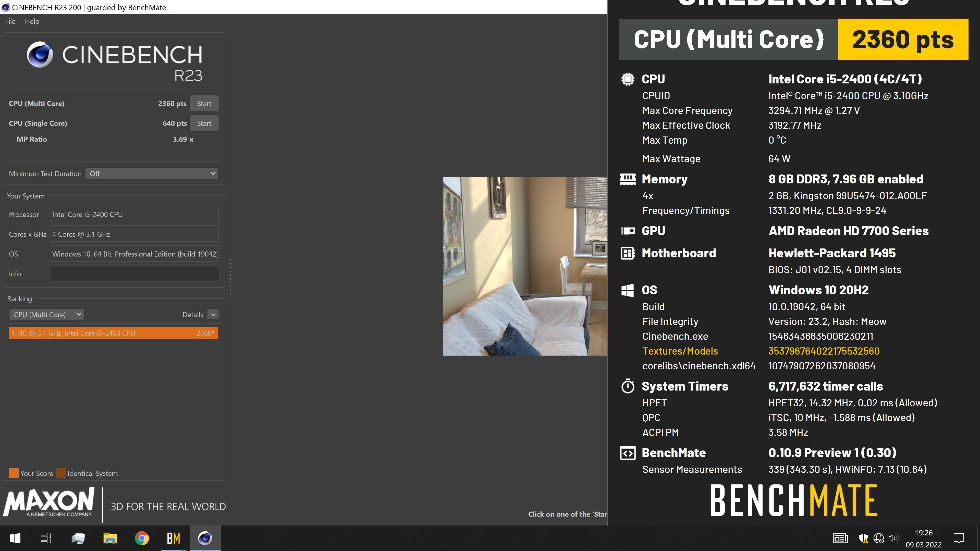Switch to Cinebench app on the taskbar
The height and width of the screenshot is (551, 980).
point(205,539)
